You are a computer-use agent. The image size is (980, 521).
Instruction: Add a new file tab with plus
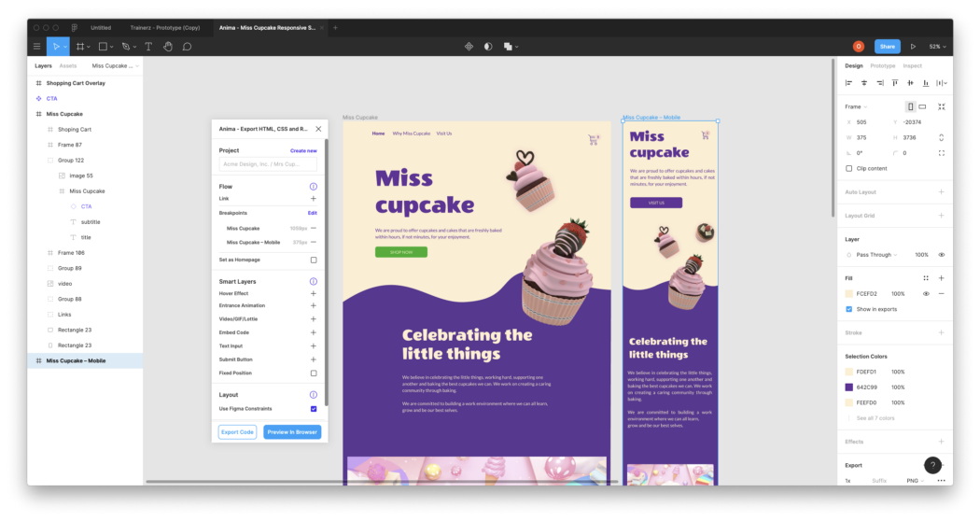[x=335, y=27]
